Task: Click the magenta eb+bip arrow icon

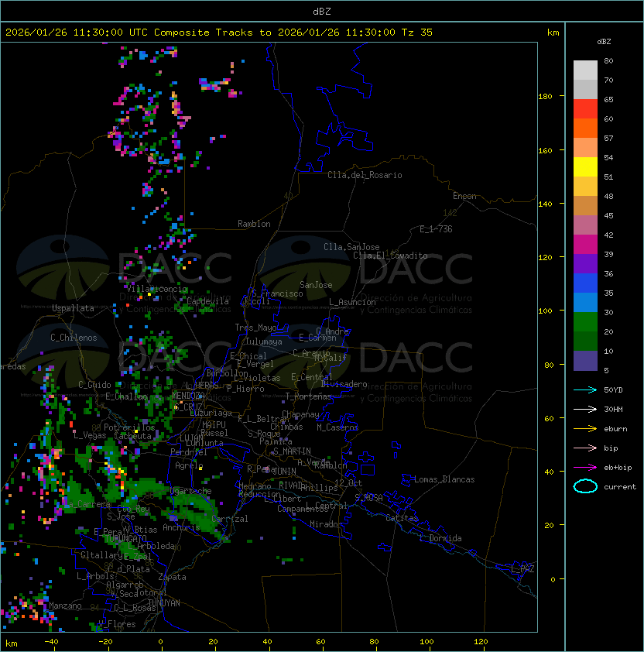Action: point(585,468)
